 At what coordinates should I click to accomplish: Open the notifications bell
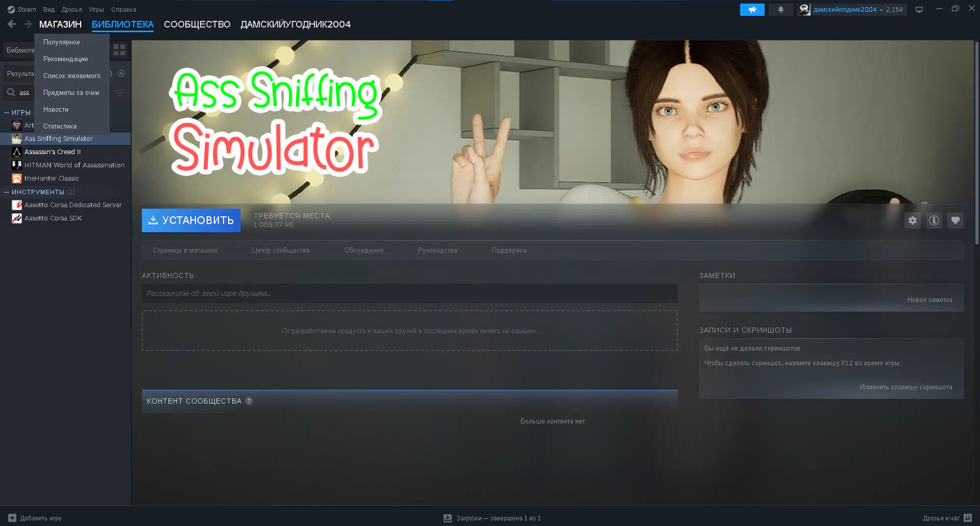780,9
